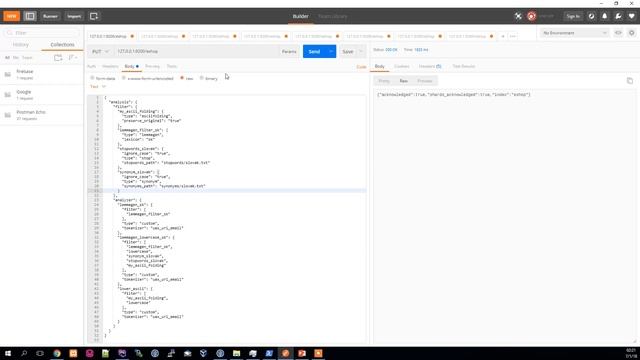Open the Pre-request script tab
The width and height of the screenshot is (640, 360).
[x=153, y=66]
